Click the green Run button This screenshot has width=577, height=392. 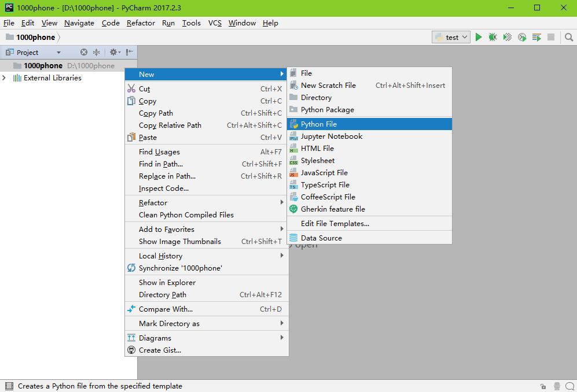click(x=479, y=37)
